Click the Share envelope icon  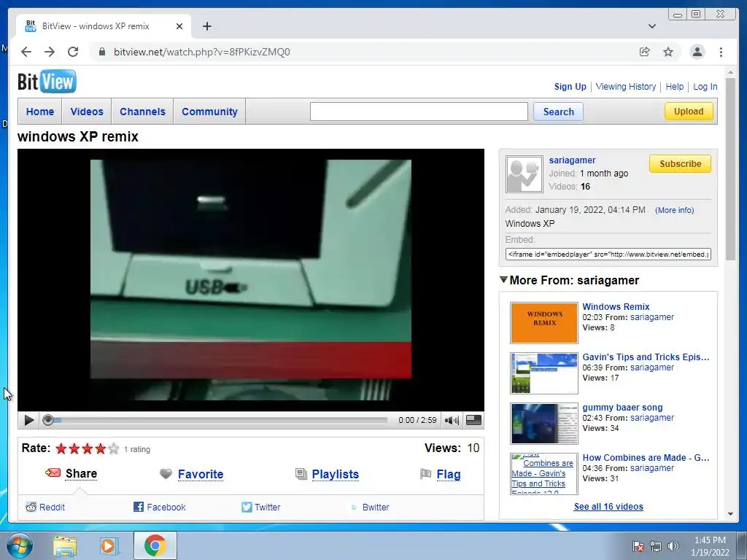point(53,472)
